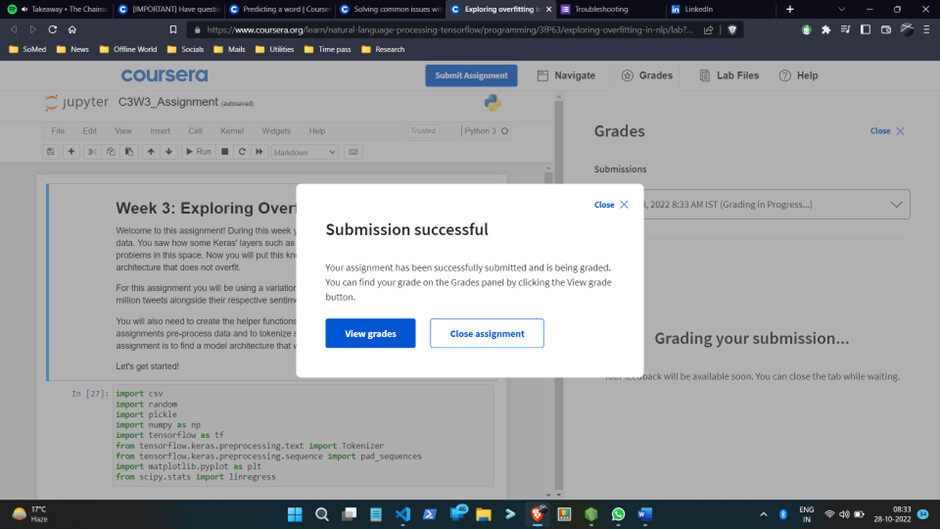This screenshot has height=529, width=940.
Task: Cut selected cell with scissors icon
Action: [92, 152]
